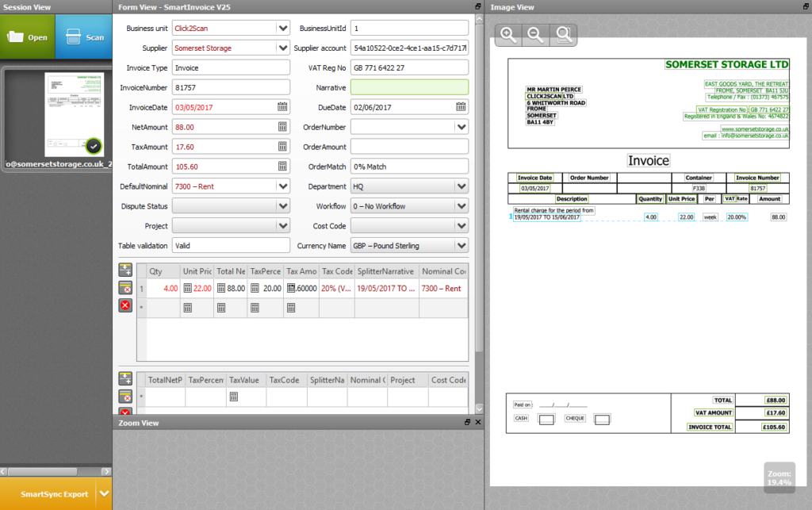Screen dimensions: 812x510
Task: Expand the SmartSync Export arrow menu
Action: (104, 494)
